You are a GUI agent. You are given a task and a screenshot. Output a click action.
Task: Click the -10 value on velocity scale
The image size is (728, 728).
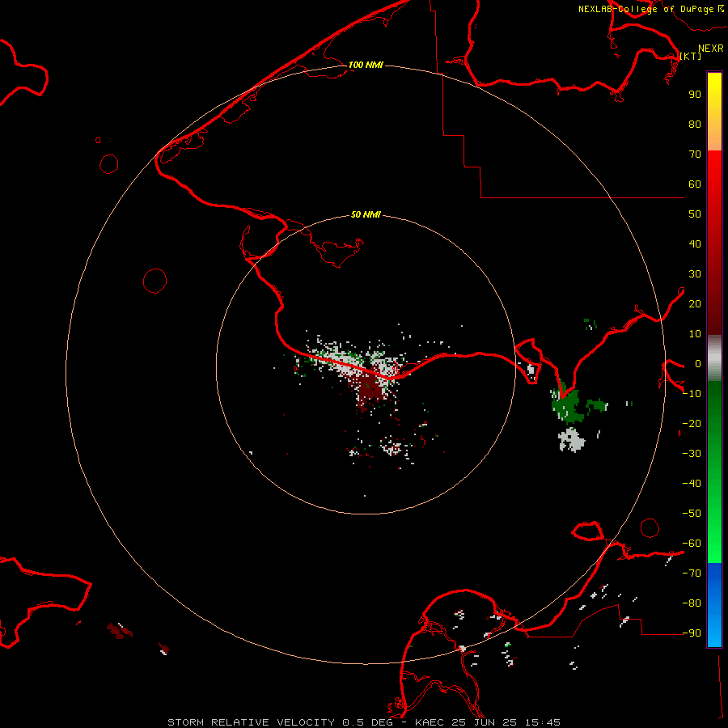click(x=692, y=394)
